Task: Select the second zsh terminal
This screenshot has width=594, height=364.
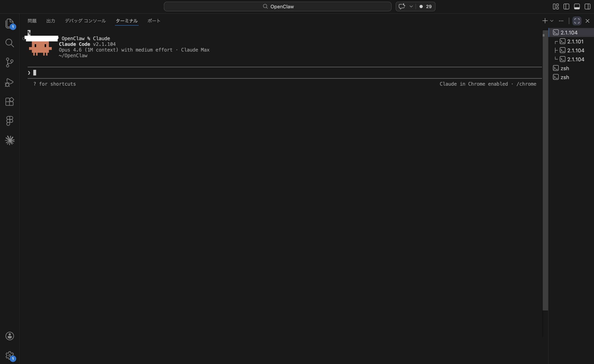Action: pos(571,77)
